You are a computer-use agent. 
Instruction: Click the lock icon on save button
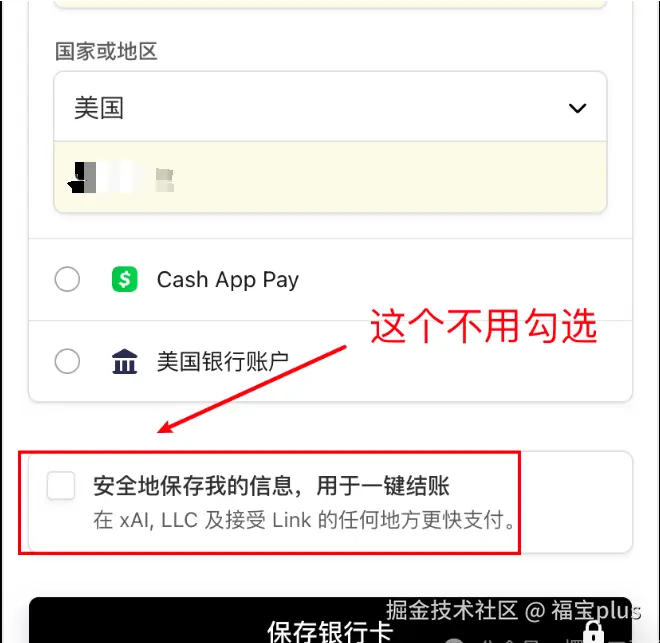[x=593, y=632]
